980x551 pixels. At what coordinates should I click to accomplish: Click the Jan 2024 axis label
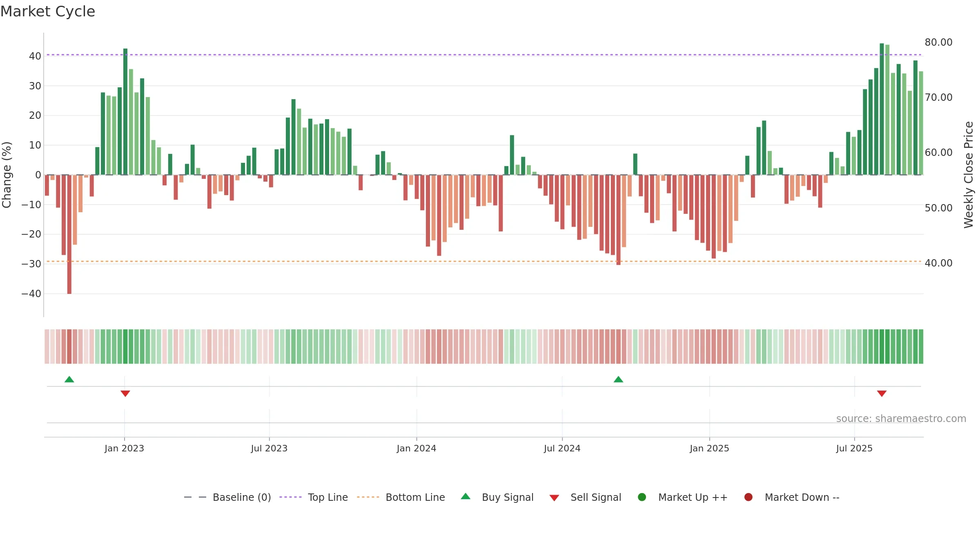click(x=416, y=449)
